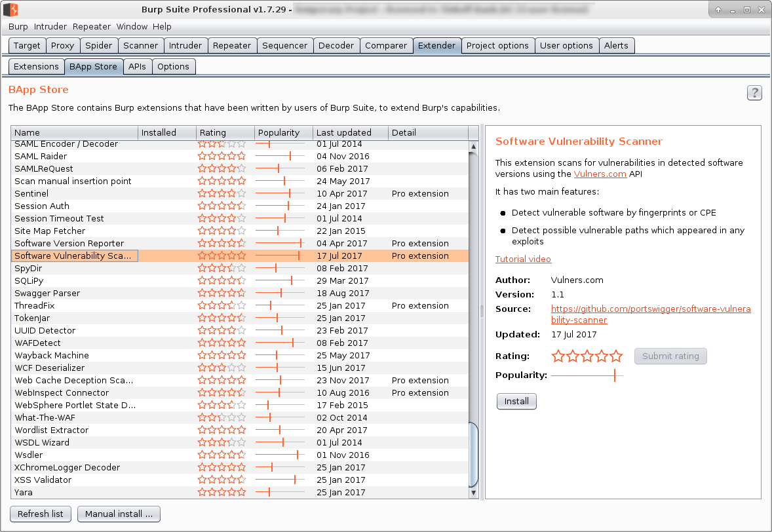Switch to the Sequencer tab
This screenshot has height=532, width=772.
(x=284, y=45)
